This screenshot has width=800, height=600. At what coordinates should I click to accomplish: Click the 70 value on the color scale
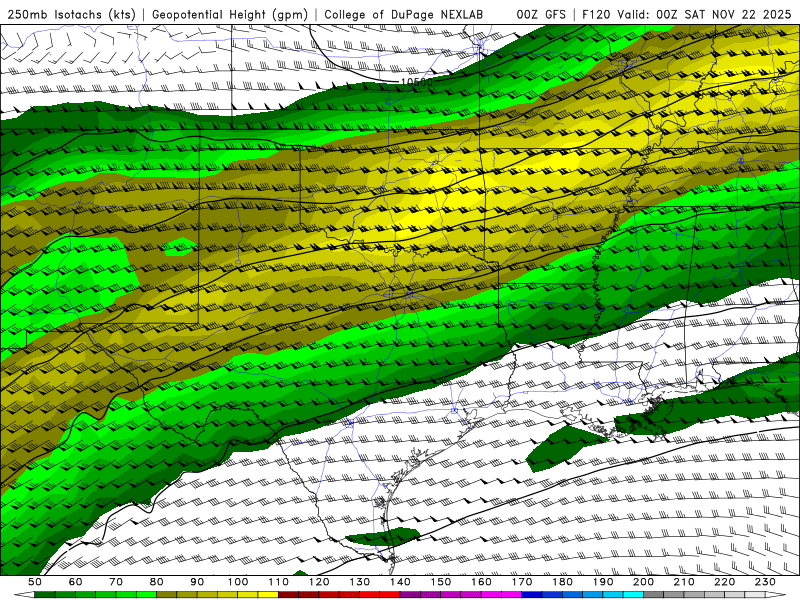[116, 582]
